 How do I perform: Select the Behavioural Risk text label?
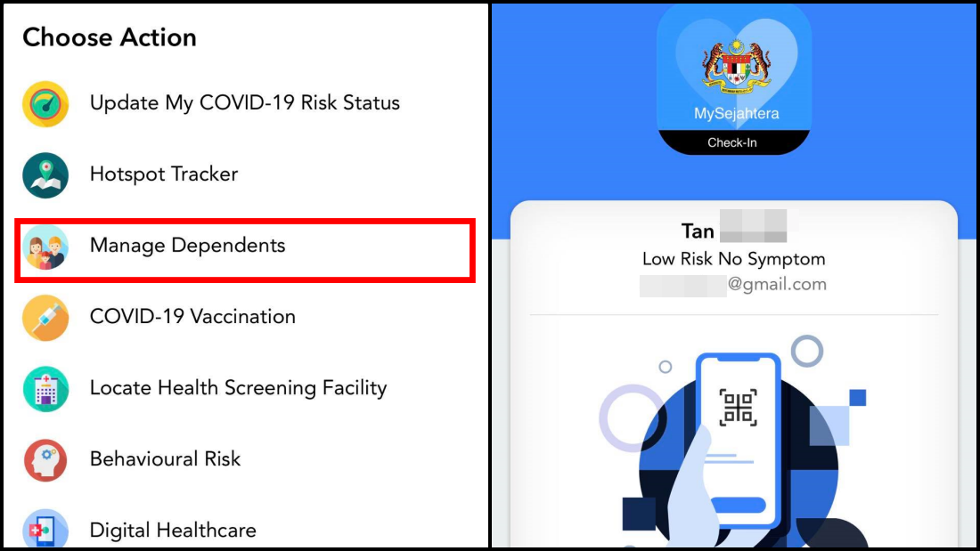click(165, 459)
